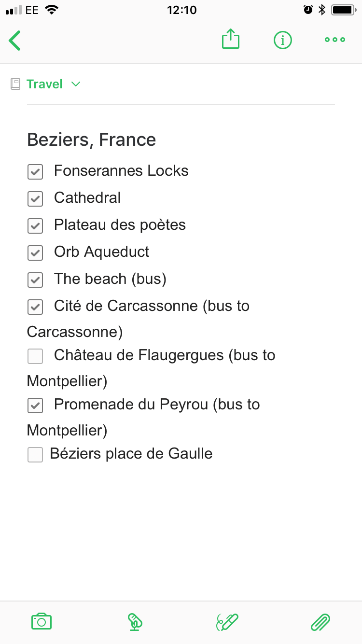The height and width of the screenshot is (644, 362).
Task: Open the handwriting sketch pen icon
Action: [x=227, y=622]
